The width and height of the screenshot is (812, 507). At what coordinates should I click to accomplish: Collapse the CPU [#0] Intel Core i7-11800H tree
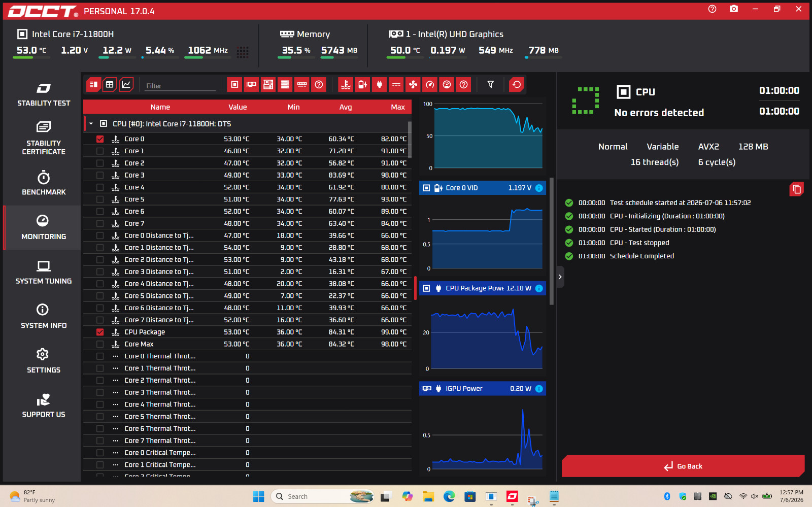[x=91, y=124]
